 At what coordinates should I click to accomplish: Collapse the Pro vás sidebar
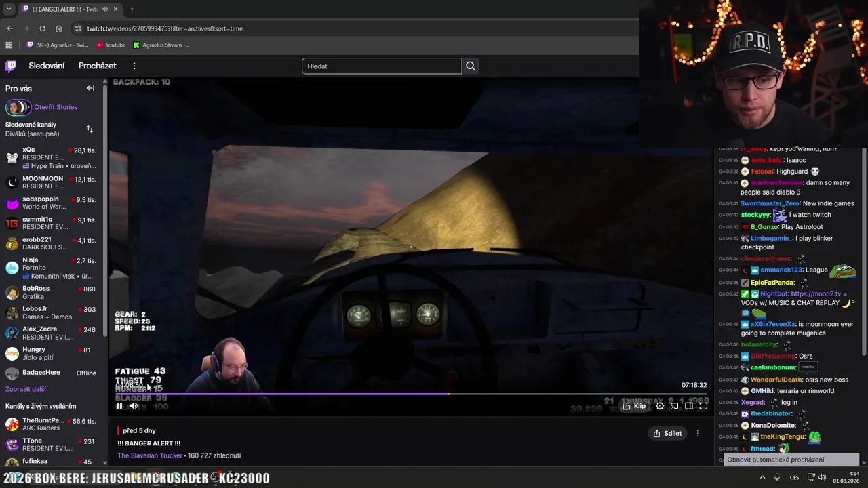(90, 88)
